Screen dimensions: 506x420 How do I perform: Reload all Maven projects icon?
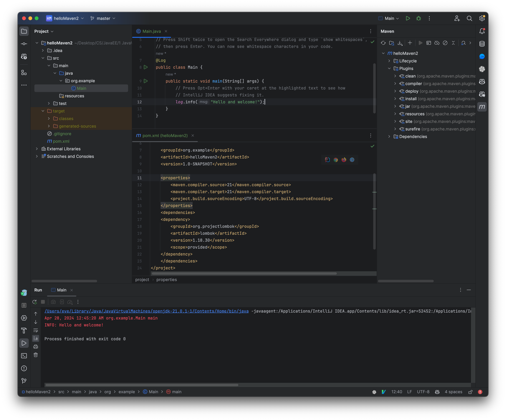pyautogui.click(x=383, y=43)
